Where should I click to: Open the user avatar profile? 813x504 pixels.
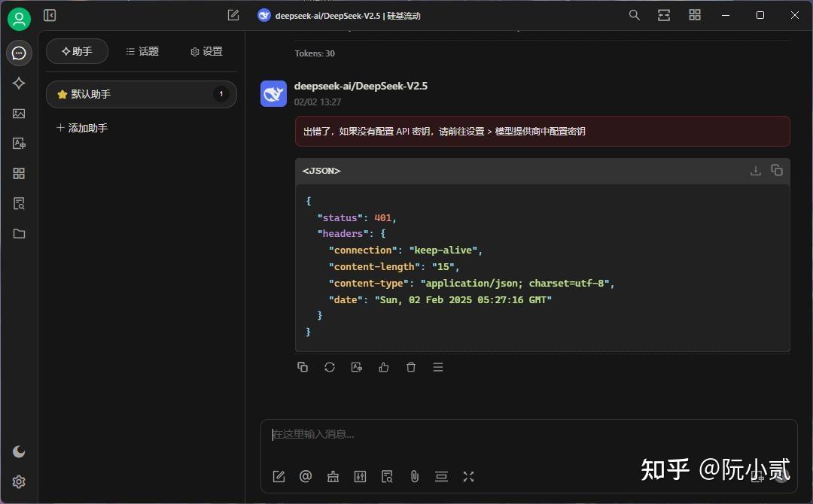(x=19, y=19)
